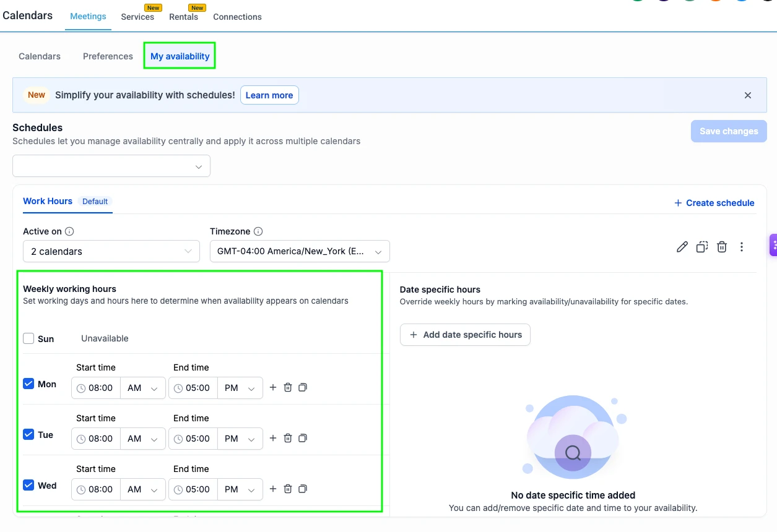The image size is (777, 532).
Task: Click the Save changes button
Action: pos(729,131)
